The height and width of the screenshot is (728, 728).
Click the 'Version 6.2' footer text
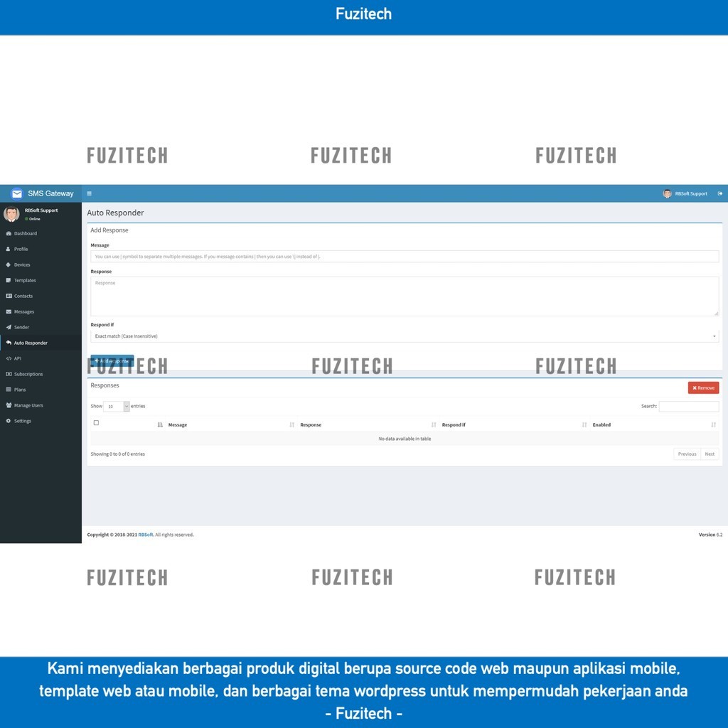710,535
